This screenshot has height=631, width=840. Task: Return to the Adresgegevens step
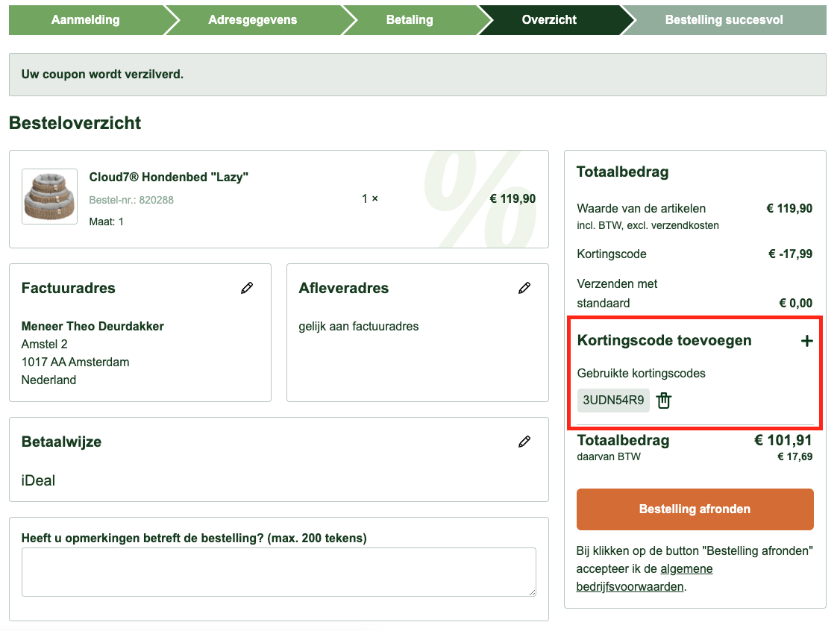253,20
